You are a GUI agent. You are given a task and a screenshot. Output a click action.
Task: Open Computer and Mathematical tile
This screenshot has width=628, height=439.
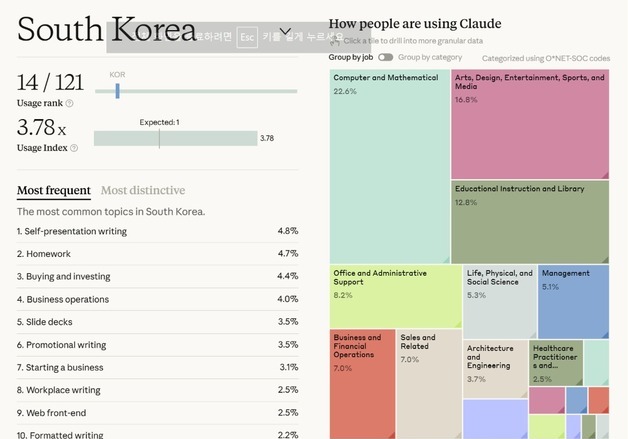tap(390, 166)
